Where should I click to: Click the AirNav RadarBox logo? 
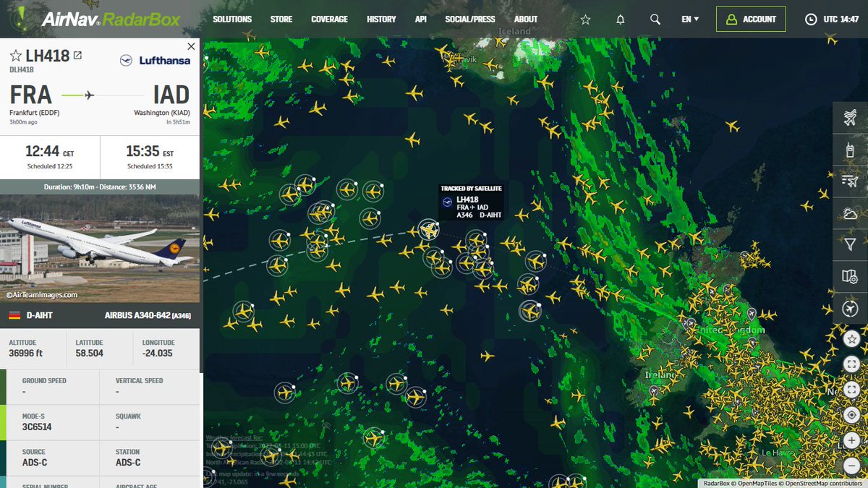97,18
